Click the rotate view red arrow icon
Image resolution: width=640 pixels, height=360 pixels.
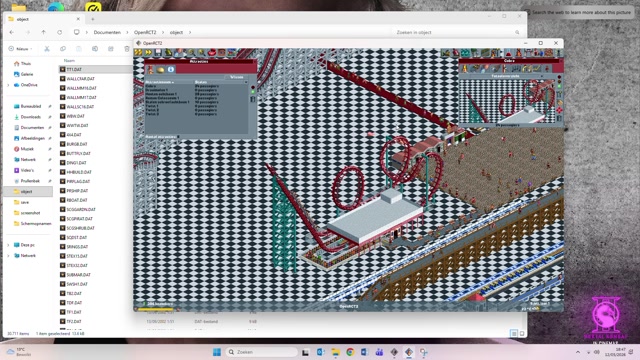[212, 52]
